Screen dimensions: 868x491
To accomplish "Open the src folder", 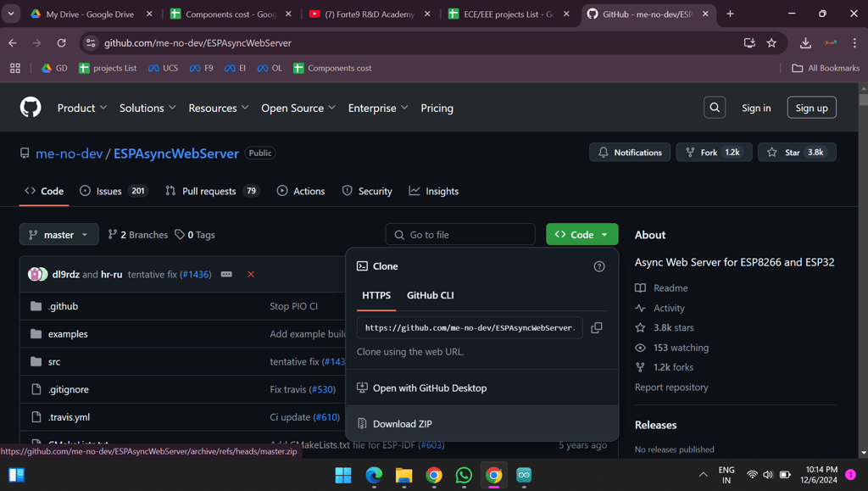I will tap(53, 361).
